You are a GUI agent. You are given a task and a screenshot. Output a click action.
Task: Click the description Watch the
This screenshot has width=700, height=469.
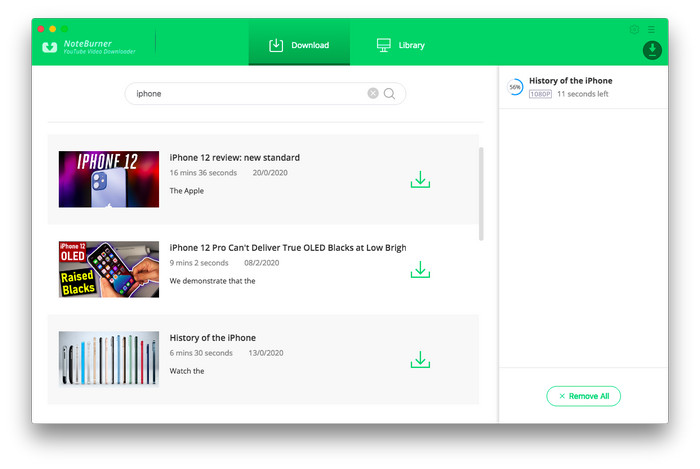[x=187, y=371]
